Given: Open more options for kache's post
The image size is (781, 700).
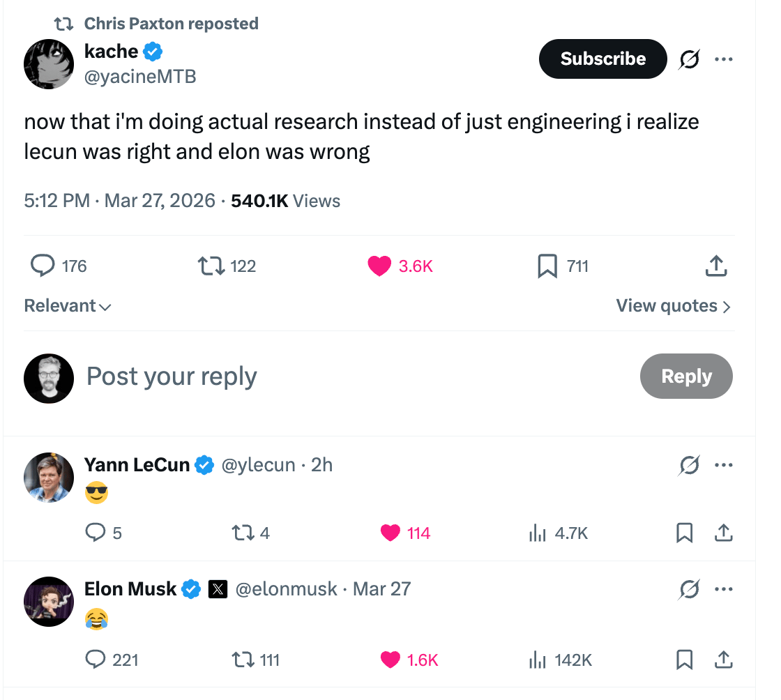Looking at the screenshot, I should [723, 59].
